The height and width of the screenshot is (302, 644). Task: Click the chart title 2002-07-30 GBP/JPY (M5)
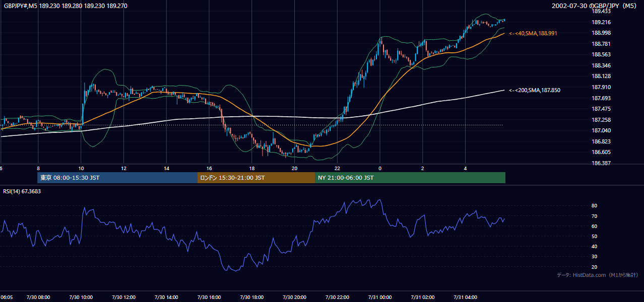pos(595,6)
